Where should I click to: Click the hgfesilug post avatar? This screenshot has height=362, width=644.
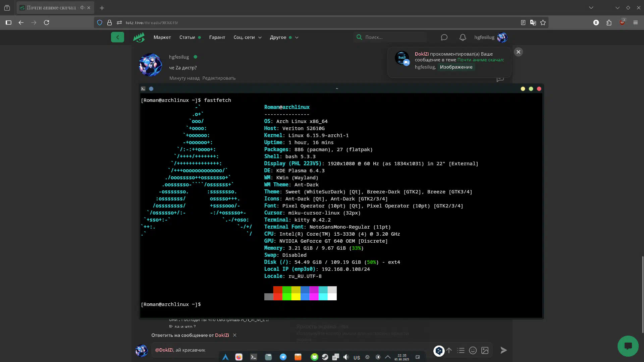150,65
